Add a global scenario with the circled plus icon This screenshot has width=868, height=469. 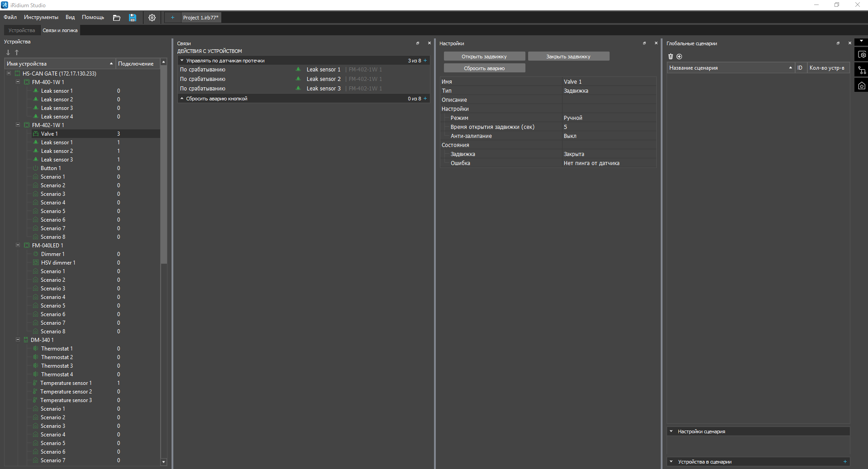pyautogui.click(x=679, y=57)
